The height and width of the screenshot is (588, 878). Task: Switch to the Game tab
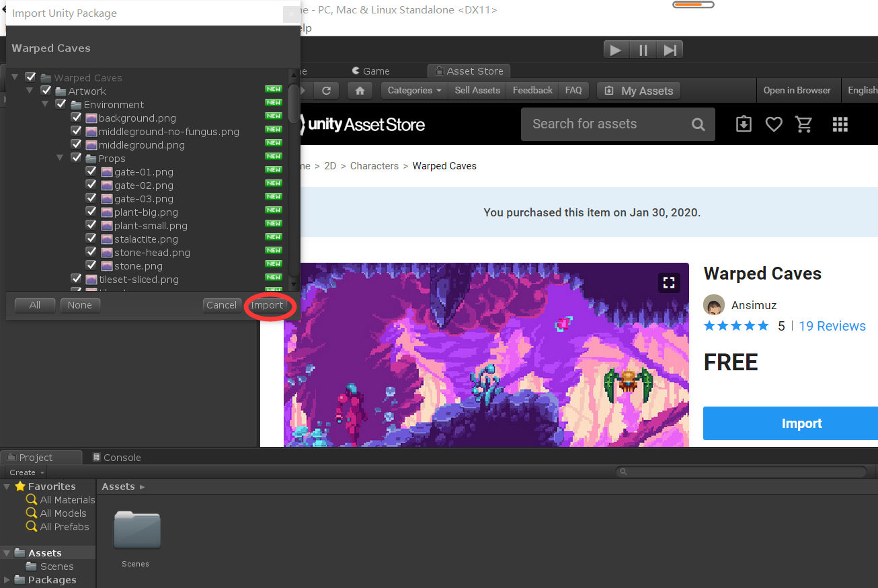coord(370,71)
